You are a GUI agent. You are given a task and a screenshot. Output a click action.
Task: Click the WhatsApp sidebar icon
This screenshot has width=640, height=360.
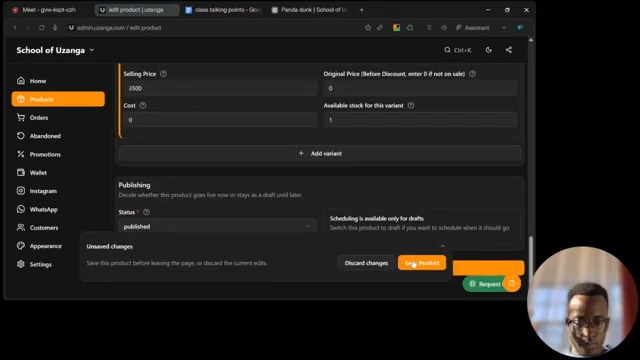click(x=21, y=209)
